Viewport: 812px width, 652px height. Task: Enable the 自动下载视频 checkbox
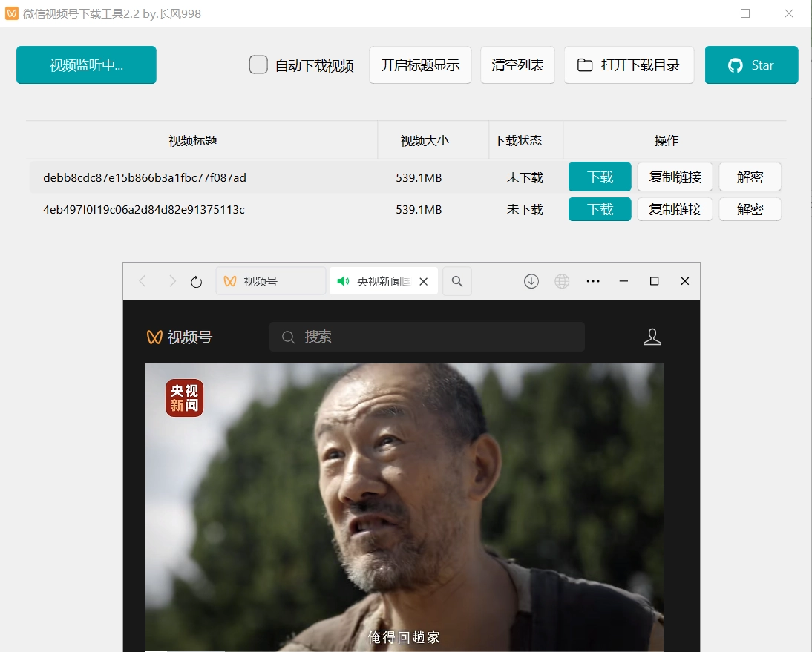tap(258, 65)
